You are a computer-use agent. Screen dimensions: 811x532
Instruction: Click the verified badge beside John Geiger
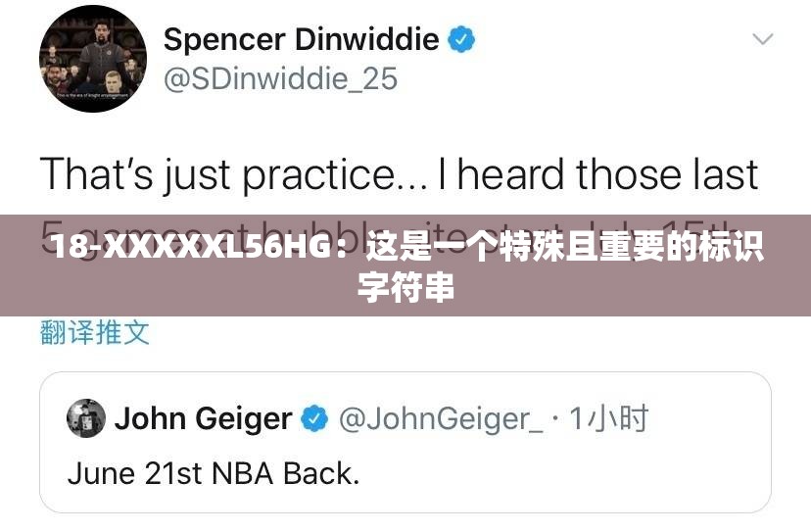pyautogui.click(x=314, y=418)
